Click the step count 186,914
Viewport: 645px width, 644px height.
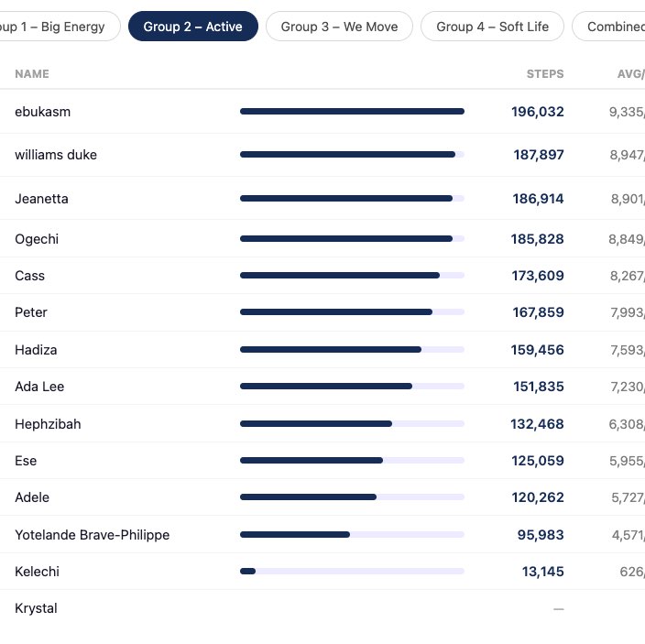click(538, 199)
